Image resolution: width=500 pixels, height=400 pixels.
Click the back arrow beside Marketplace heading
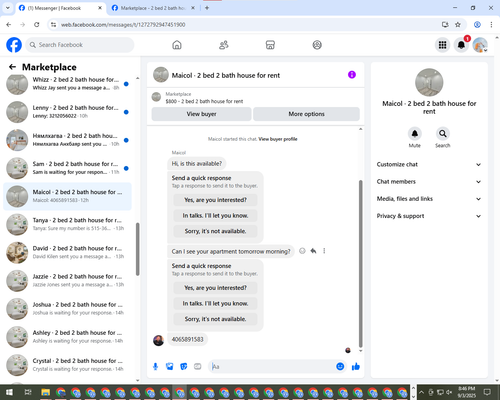point(13,67)
